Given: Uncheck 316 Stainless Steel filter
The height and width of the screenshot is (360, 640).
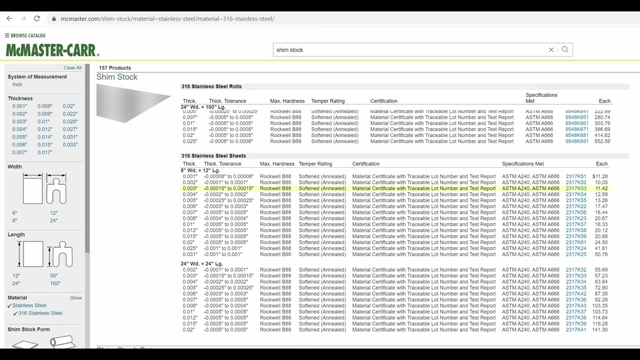Looking at the screenshot, I should (38, 313).
